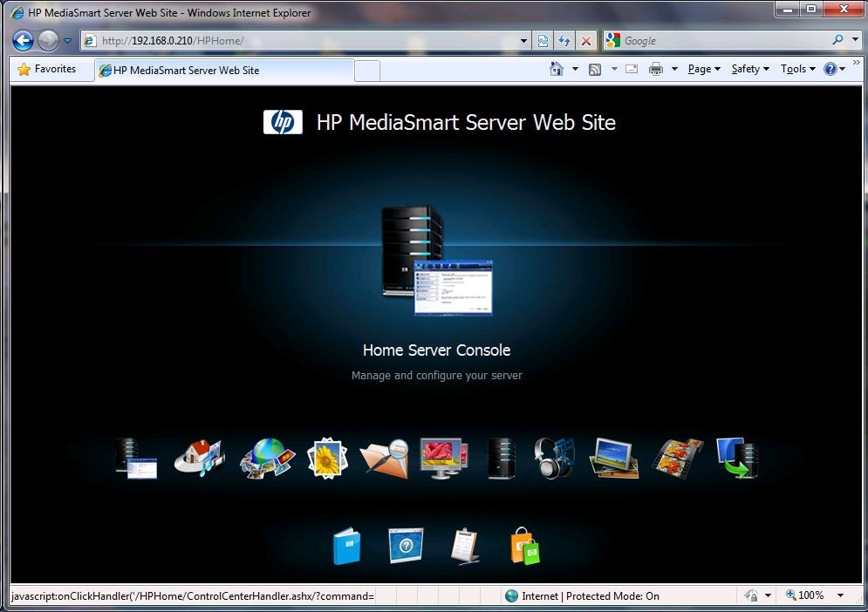Click the HP shopping bags icon
This screenshot has height=612, width=868.
tap(524, 546)
